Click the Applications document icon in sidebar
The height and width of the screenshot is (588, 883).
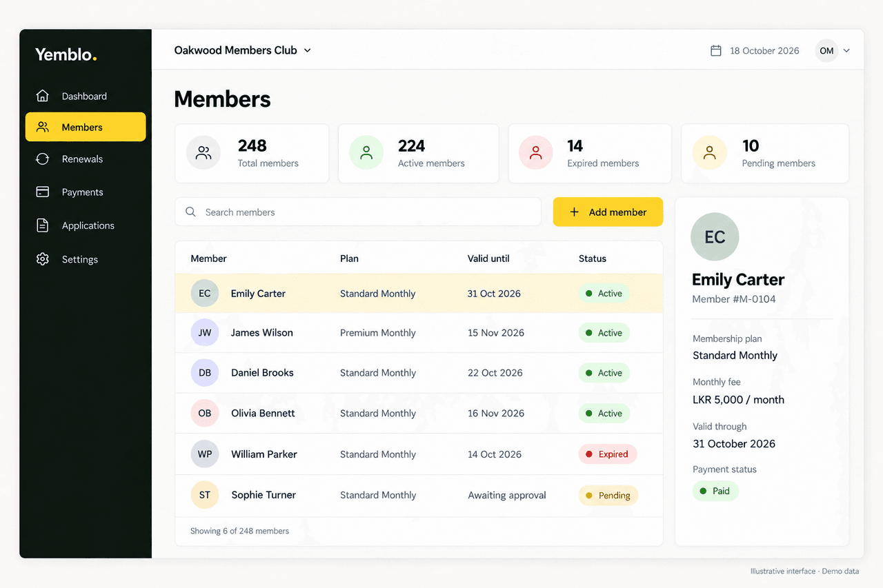43,225
